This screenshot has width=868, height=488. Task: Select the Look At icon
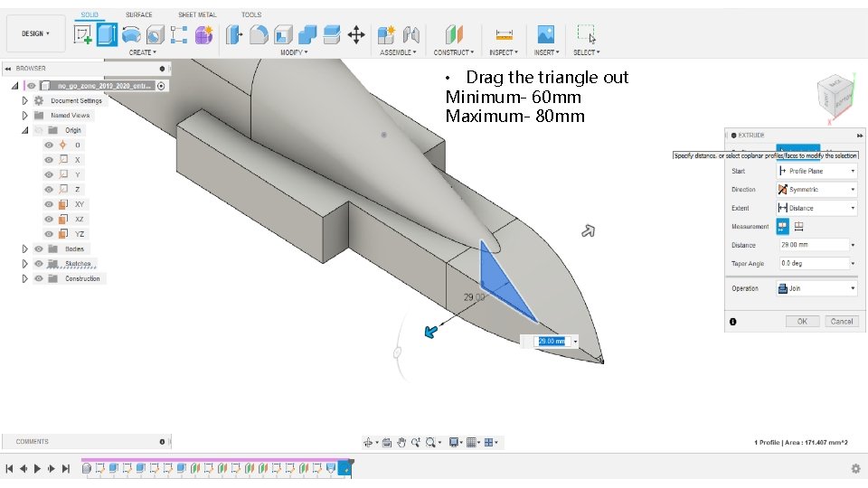tap(387, 442)
